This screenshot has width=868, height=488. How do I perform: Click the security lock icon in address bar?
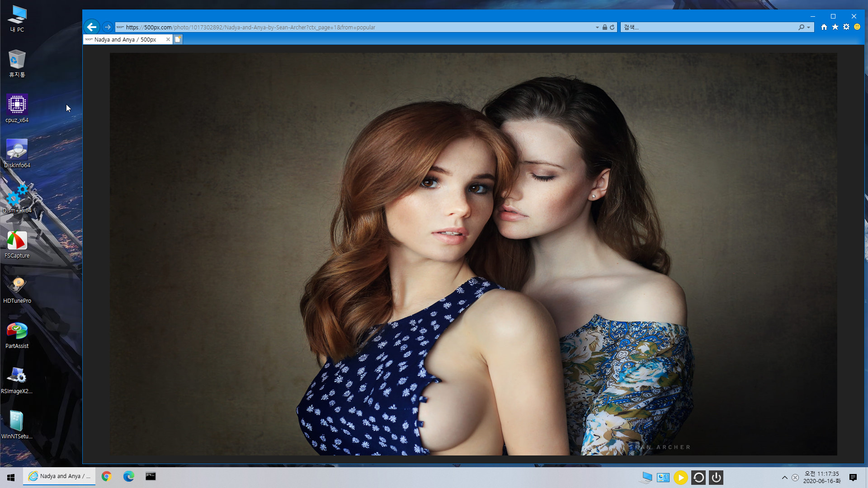tap(605, 27)
